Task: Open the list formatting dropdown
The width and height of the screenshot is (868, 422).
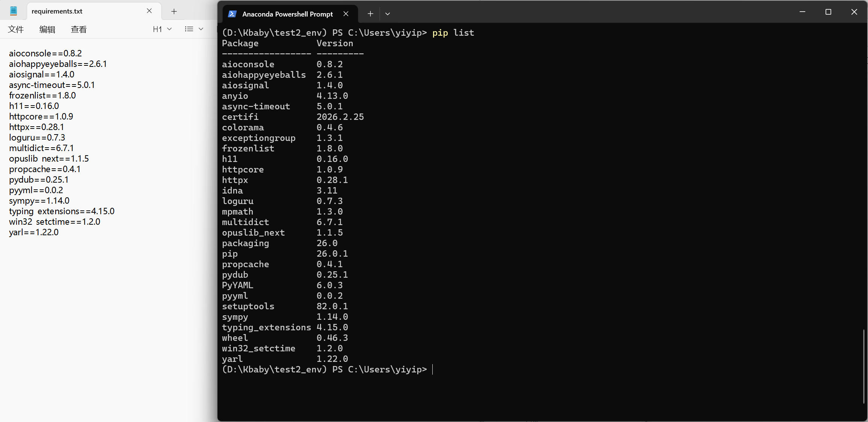Action: [x=194, y=29]
